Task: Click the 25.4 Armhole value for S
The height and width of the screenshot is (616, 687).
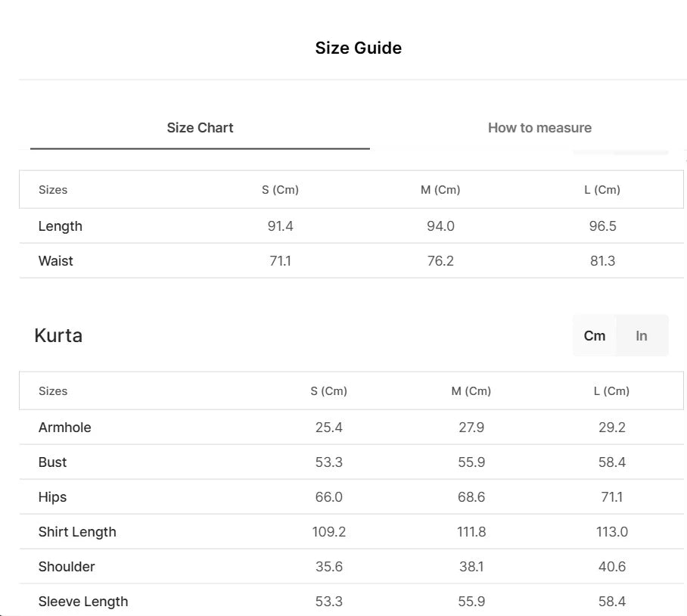Action: [x=328, y=428]
